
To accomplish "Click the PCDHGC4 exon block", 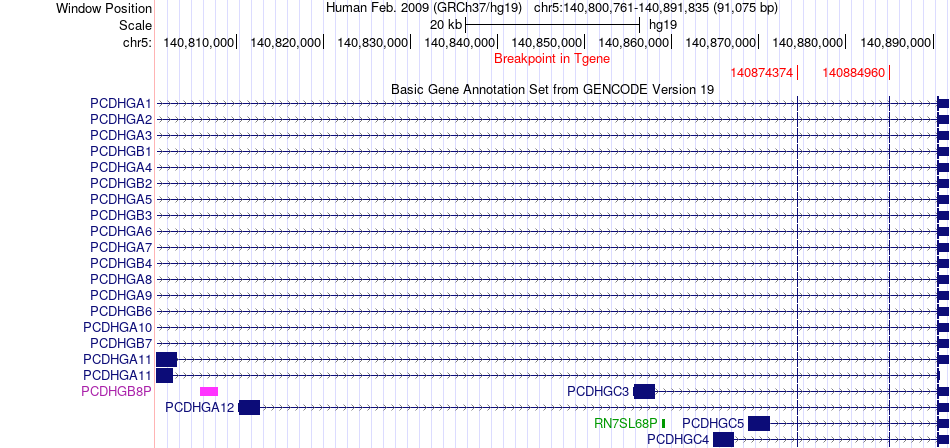I will coord(723,439).
